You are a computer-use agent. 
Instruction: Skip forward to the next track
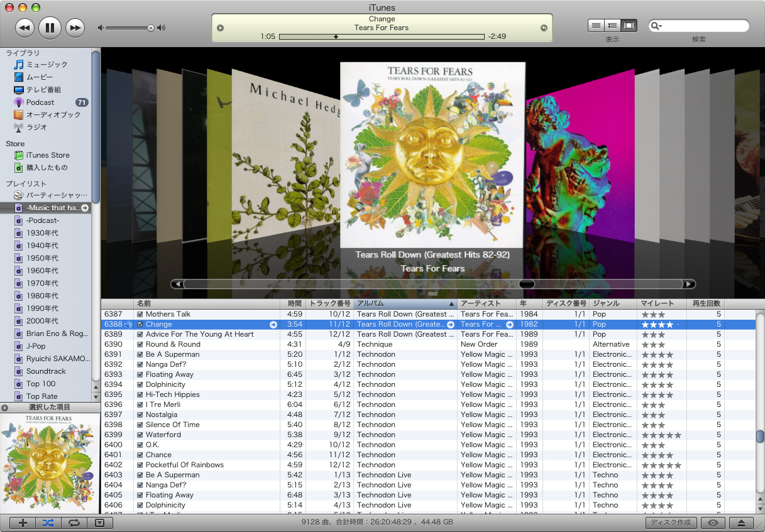pos(75,27)
